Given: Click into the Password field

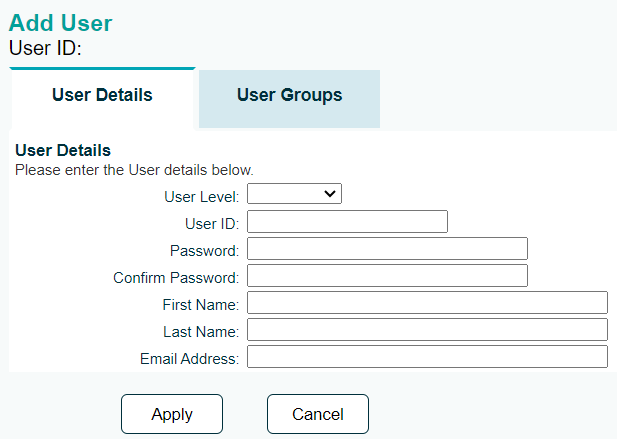Looking at the screenshot, I should 387,249.
